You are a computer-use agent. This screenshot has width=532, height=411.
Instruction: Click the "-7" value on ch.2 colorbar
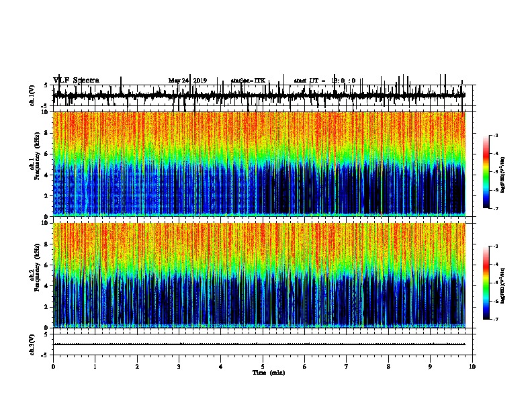pos(495,320)
